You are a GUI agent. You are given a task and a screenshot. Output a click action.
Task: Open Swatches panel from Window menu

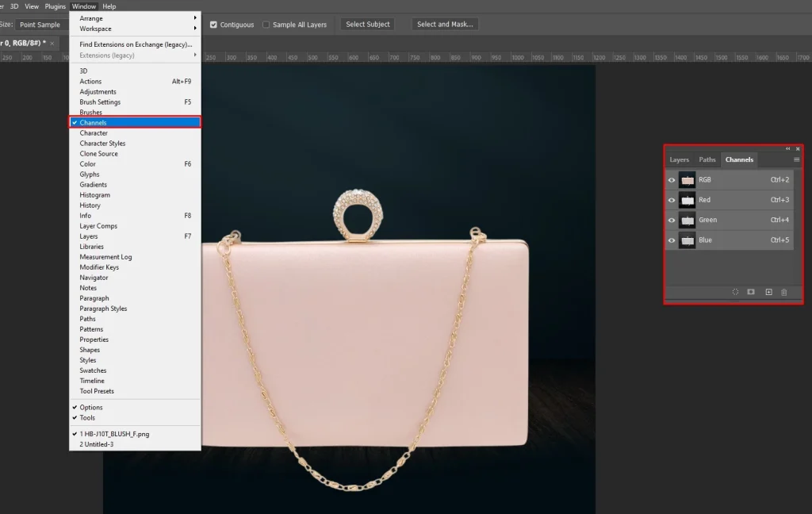(x=93, y=370)
